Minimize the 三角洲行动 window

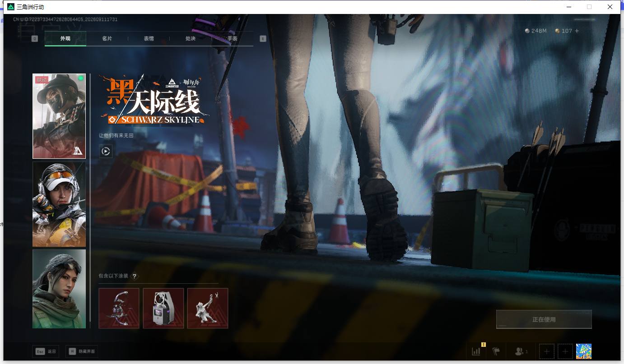(569, 7)
